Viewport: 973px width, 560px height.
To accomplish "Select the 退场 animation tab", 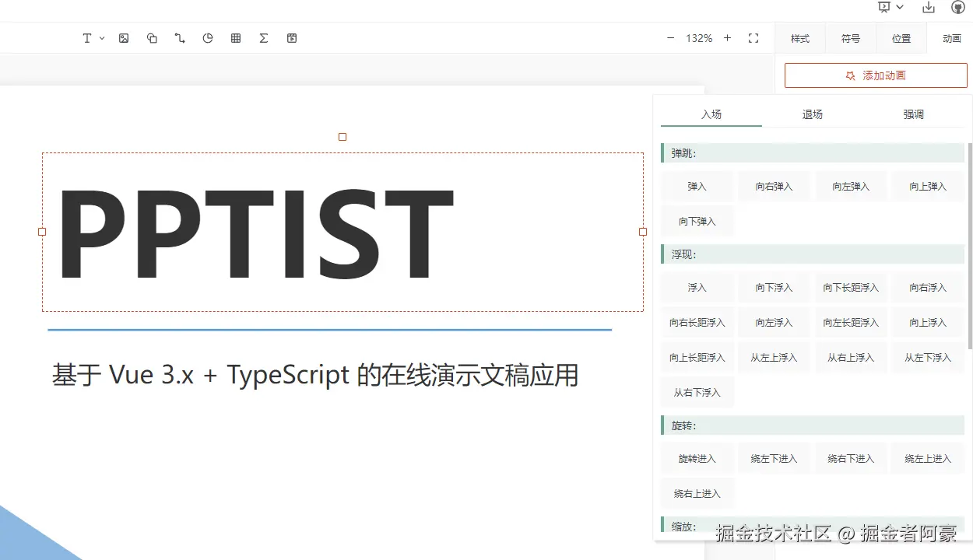I will pyautogui.click(x=813, y=114).
